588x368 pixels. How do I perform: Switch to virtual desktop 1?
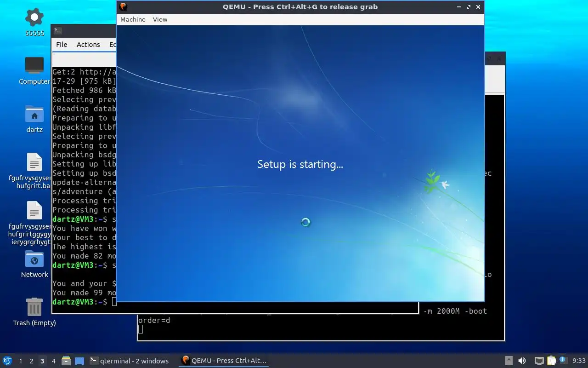tap(20, 361)
